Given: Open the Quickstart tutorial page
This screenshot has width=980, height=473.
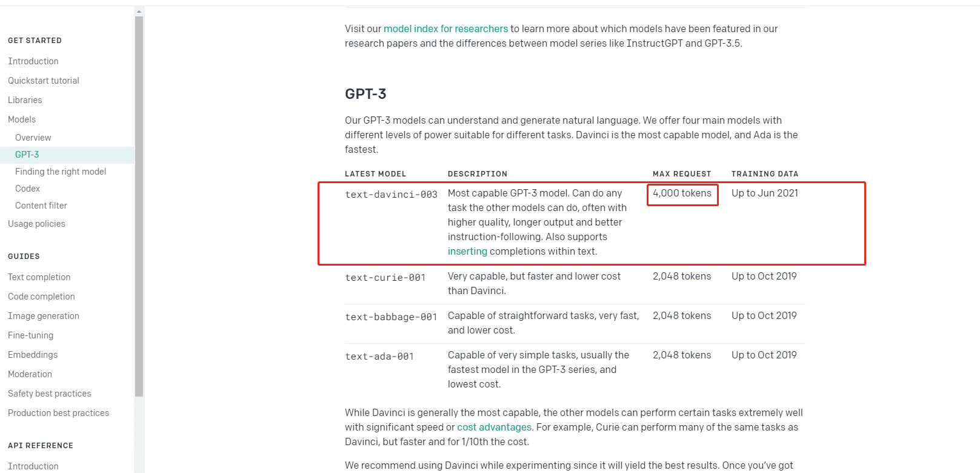Looking at the screenshot, I should pos(43,80).
